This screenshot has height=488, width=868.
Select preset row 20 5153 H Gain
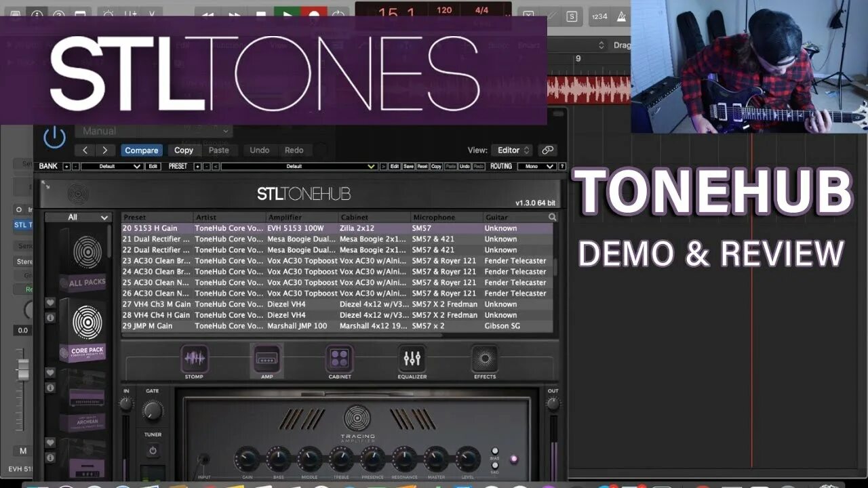click(x=337, y=228)
